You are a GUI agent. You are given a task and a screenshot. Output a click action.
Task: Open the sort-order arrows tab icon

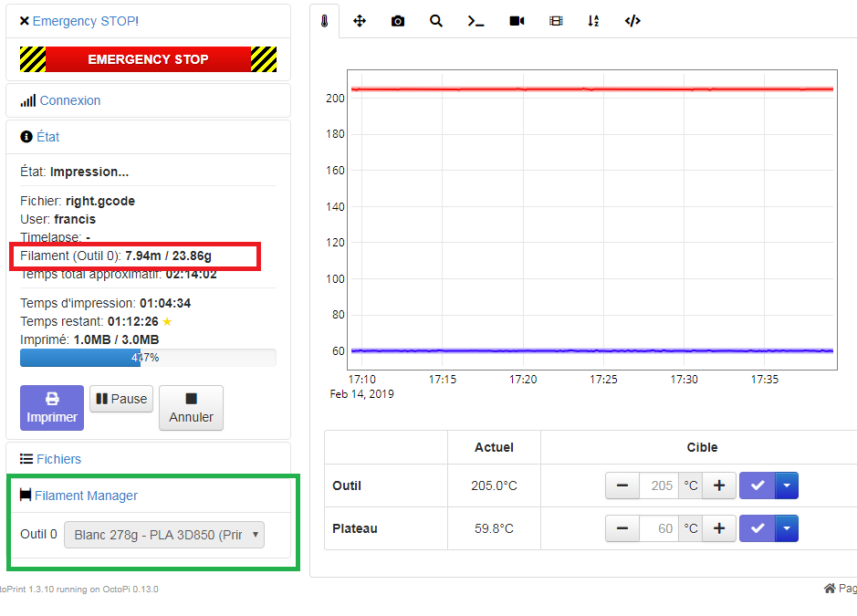click(593, 21)
